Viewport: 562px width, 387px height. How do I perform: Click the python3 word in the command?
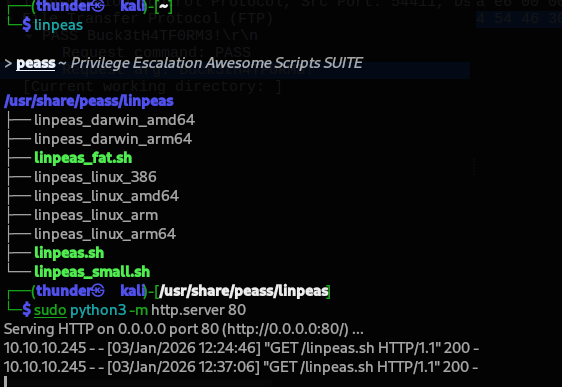point(98,310)
